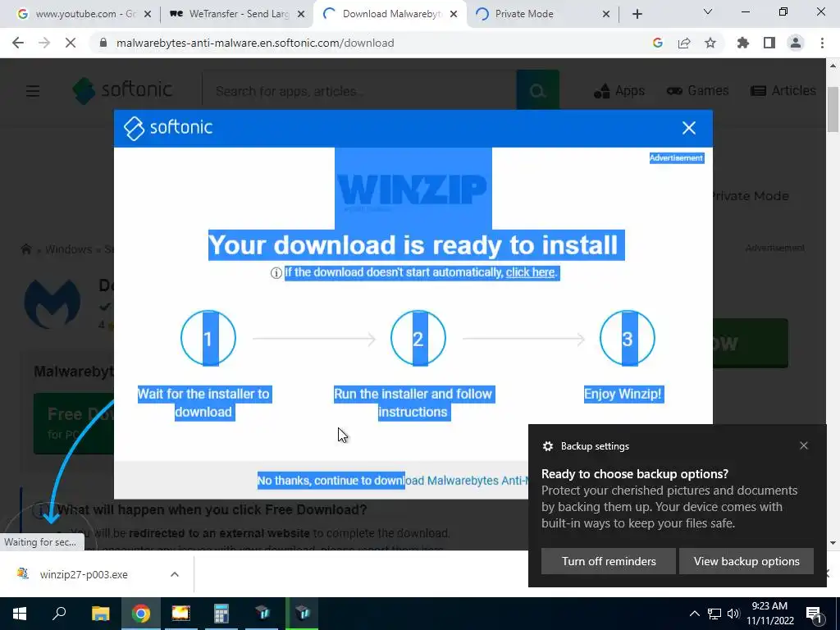
Task: Close the Backup settings notification
Action: pos(804,445)
